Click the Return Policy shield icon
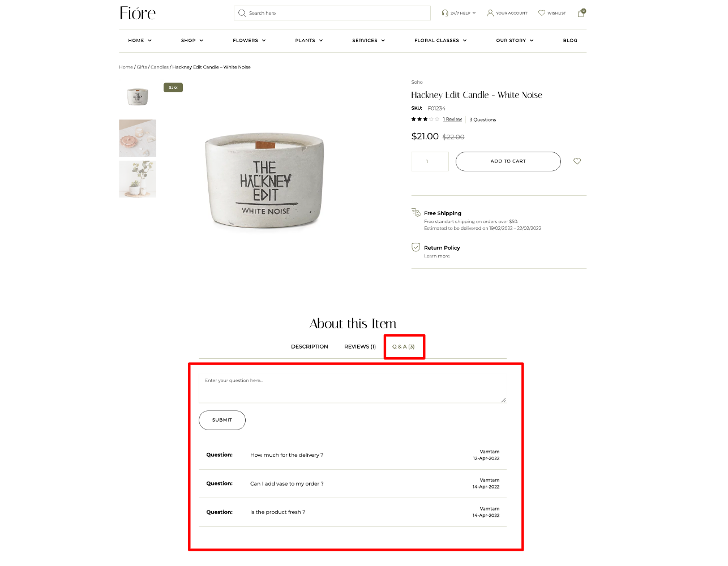The image size is (728, 566). [x=416, y=247]
